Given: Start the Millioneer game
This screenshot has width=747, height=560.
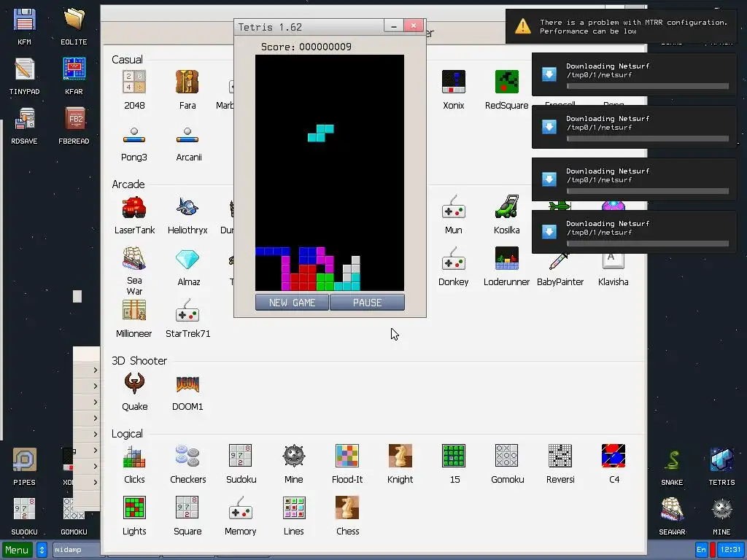Looking at the screenshot, I should 134,311.
